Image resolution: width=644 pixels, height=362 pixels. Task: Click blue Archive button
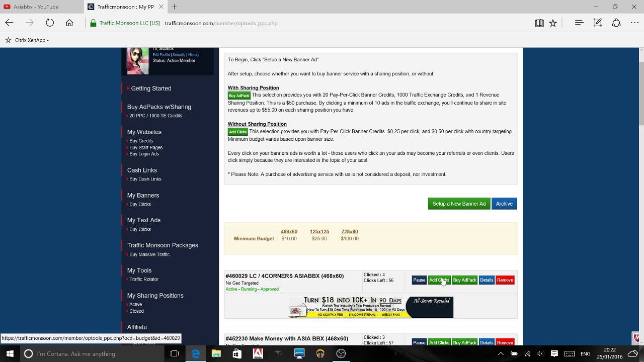click(504, 204)
